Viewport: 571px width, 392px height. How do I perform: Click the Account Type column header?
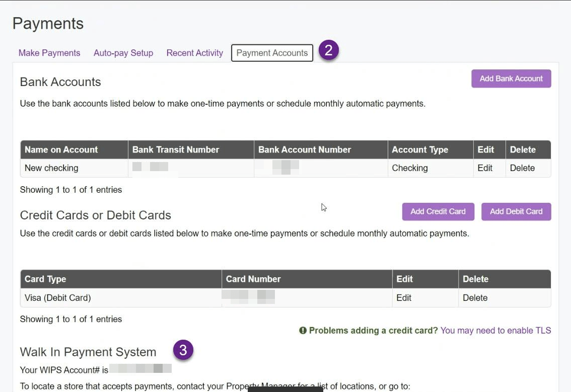pos(419,149)
